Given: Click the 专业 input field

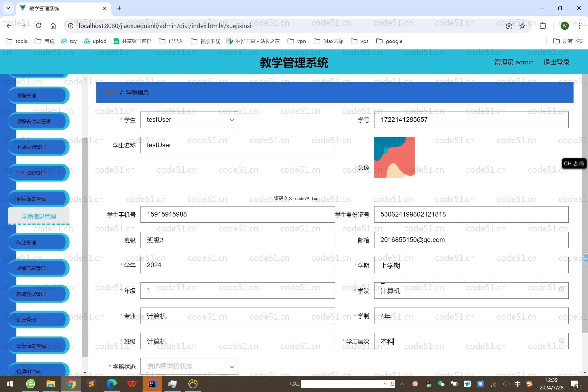Looking at the screenshot, I should [x=238, y=316].
